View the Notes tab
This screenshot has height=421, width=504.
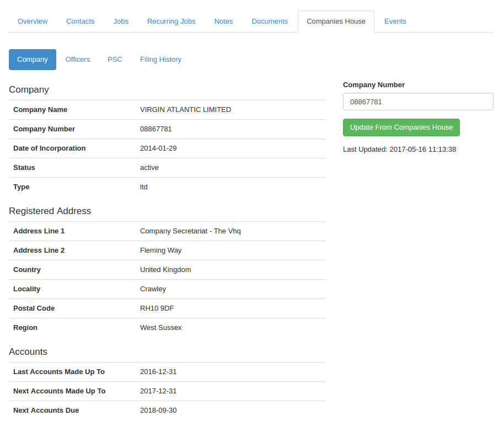click(223, 21)
